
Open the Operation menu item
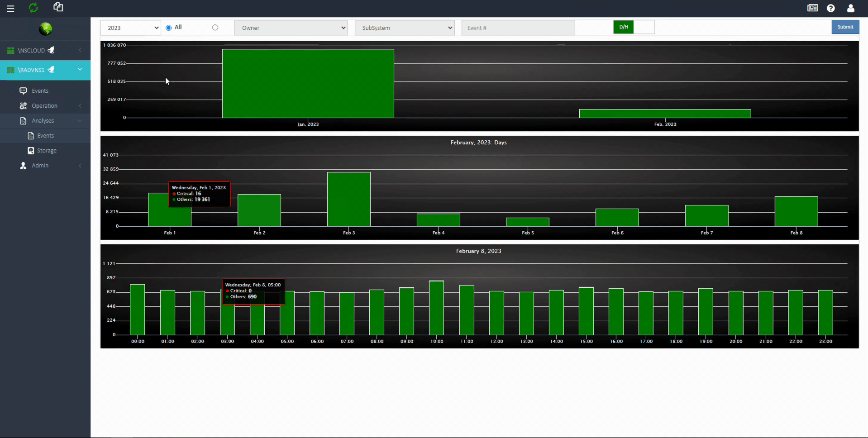click(x=45, y=106)
